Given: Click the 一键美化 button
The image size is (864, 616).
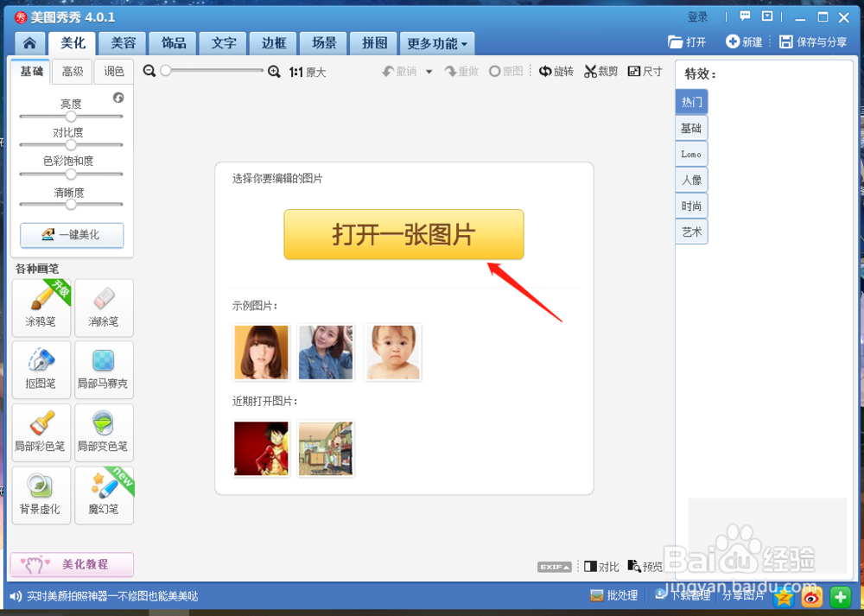Looking at the screenshot, I should point(72,235).
